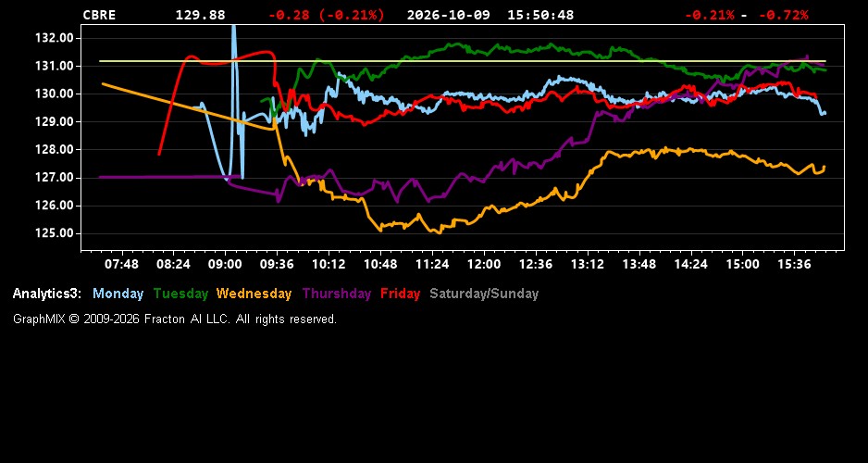Image resolution: width=868 pixels, height=463 pixels.
Task: Click the 130.00 price axis label
Action: pos(54,94)
